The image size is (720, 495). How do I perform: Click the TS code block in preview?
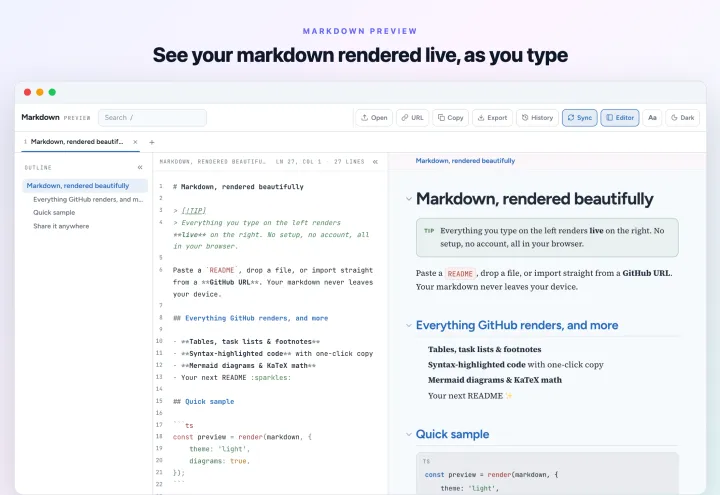[547, 473]
